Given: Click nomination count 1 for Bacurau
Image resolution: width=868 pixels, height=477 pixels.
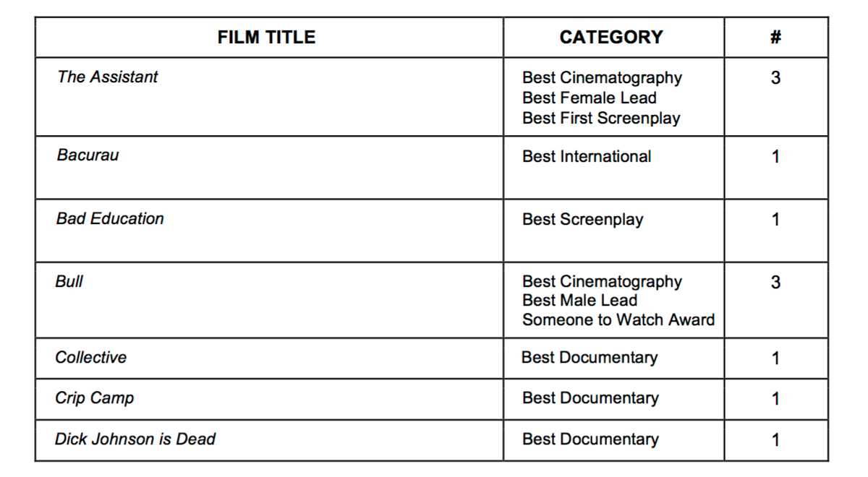Looking at the screenshot, I should pos(775,157).
